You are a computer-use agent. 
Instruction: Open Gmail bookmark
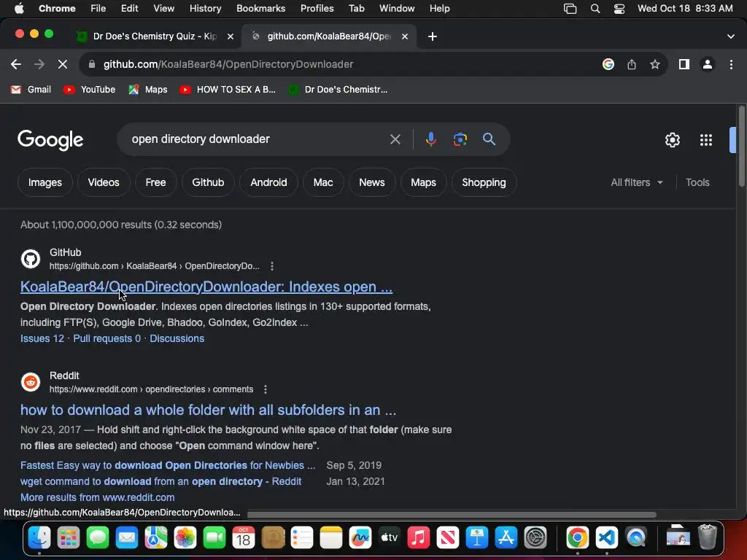pyautogui.click(x=31, y=90)
